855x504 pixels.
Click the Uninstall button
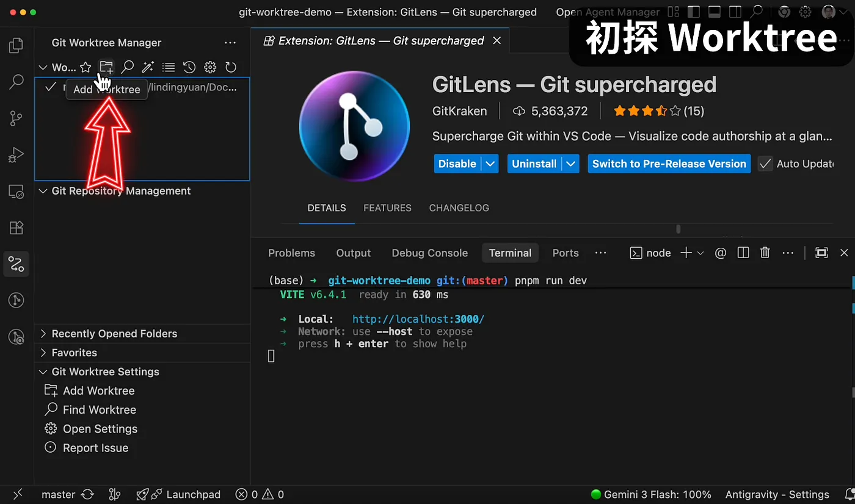point(534,164)
